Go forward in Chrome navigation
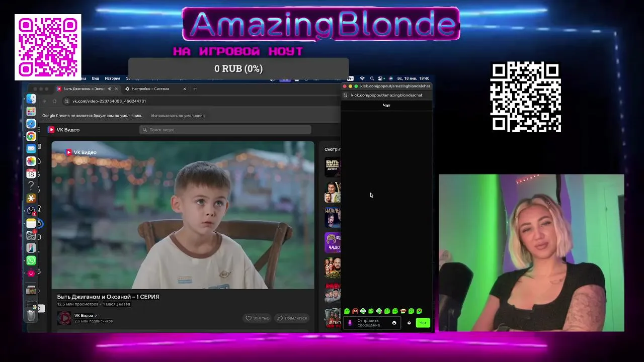The width and height of the screenshot is (644, 362). click(x=44, y=101)
